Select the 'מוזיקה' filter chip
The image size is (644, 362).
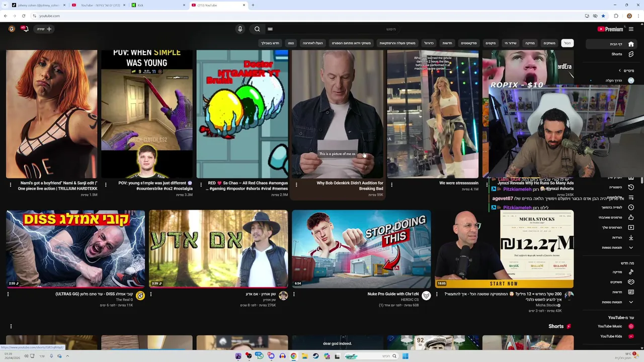(530, 43)
